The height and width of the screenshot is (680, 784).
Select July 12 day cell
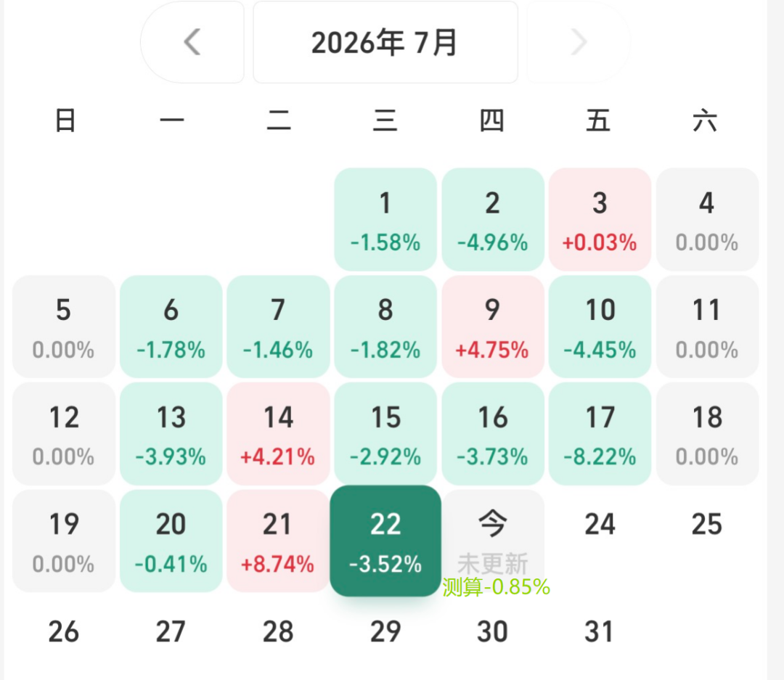point(63,434)
